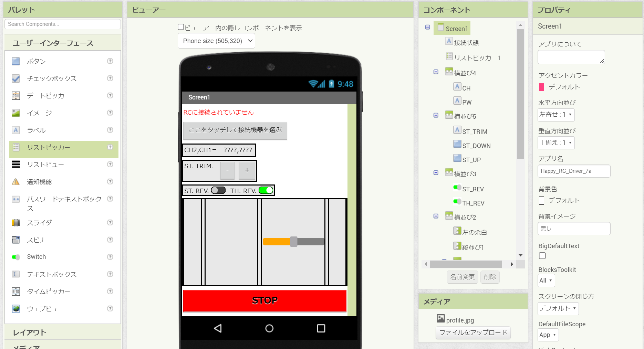Screen dimensions: 644x349
Task: Select the ボタン palette icon
Action: click(x=16, y=61)
